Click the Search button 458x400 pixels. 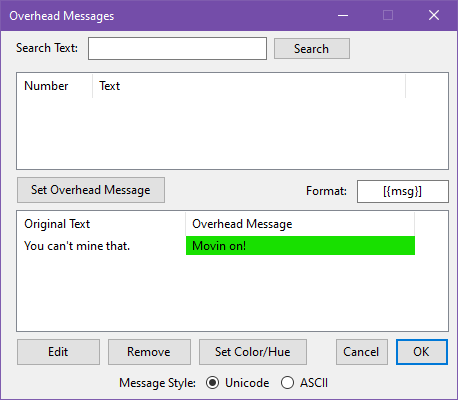tap(312, 49)
